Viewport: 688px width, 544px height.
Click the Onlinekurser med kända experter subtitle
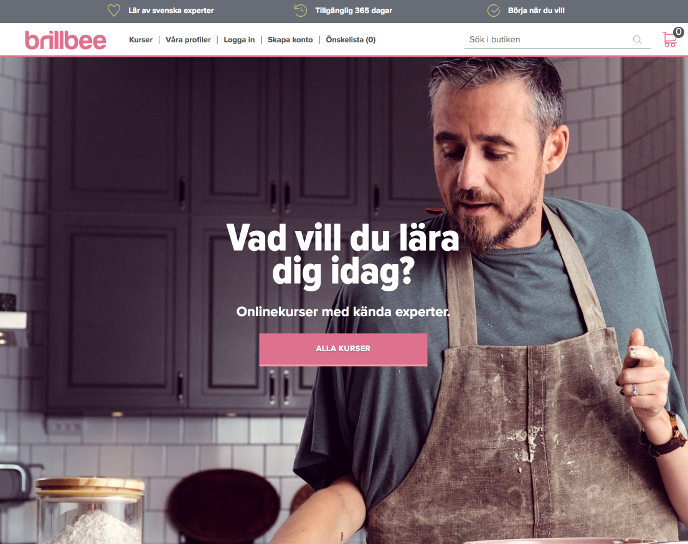pos(343,311)
